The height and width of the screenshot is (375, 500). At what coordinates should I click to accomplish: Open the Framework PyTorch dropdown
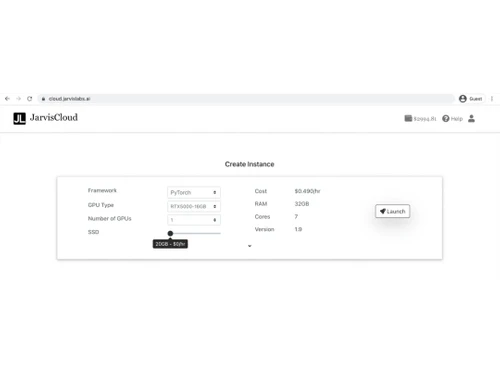coord(194,192)
